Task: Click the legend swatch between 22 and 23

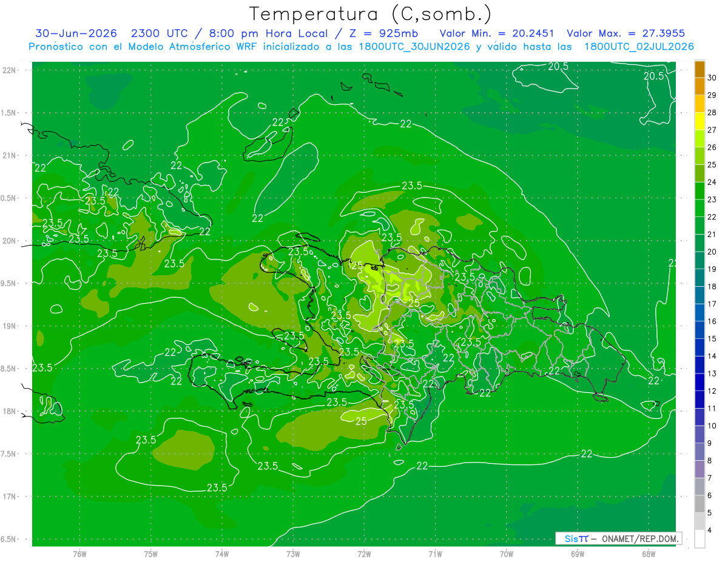Action: [x=699, y=208]
